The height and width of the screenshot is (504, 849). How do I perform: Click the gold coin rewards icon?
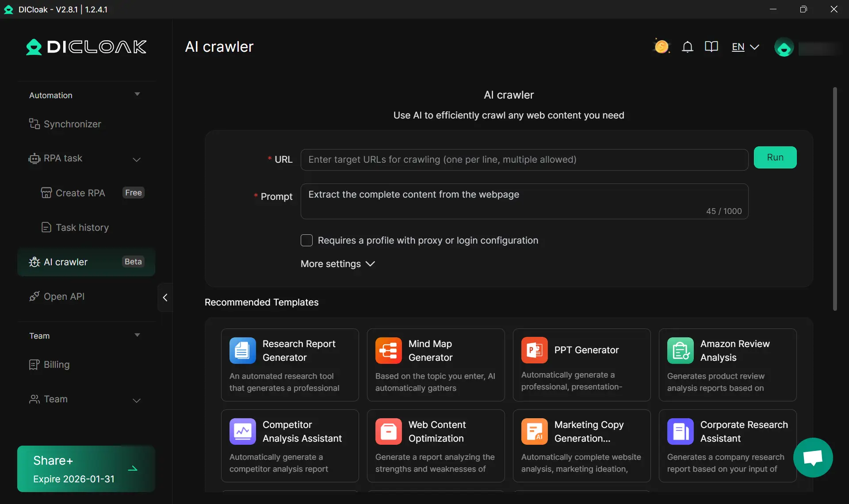(x=662, y=46)
